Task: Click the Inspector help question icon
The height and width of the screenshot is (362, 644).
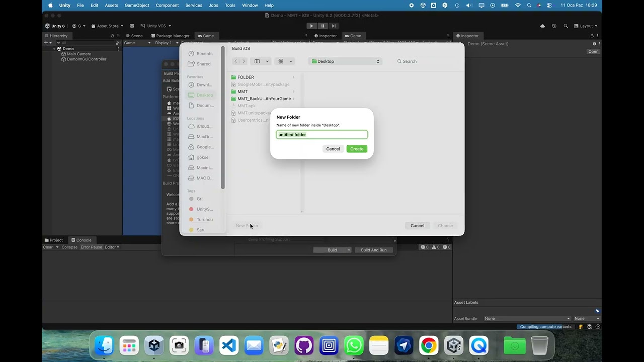Action: pyautogui.click(x=594, y=44)
